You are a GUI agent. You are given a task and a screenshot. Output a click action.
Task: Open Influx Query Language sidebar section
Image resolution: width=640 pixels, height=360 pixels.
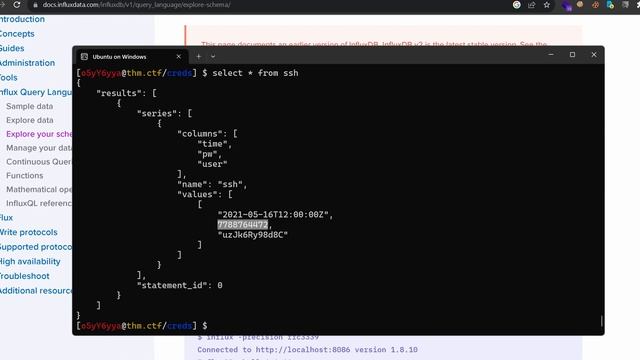(36, 92)
